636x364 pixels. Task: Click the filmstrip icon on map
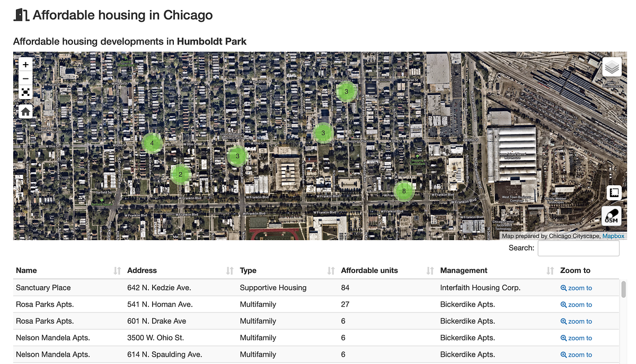coord(614,192)
